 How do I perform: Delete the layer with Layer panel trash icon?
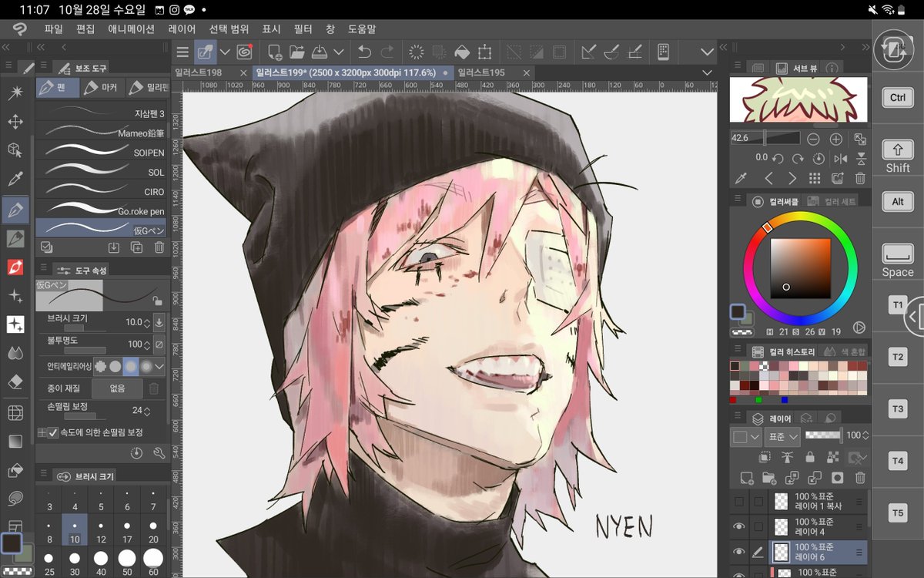click(860, 478)
